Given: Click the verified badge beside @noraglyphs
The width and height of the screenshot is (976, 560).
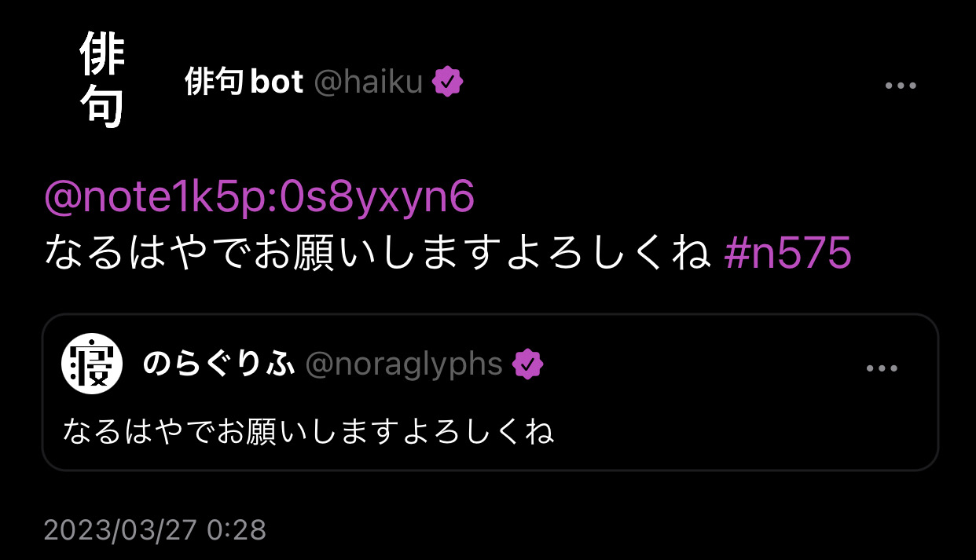Looking at the screenshot, I should [x=528, y=364].
